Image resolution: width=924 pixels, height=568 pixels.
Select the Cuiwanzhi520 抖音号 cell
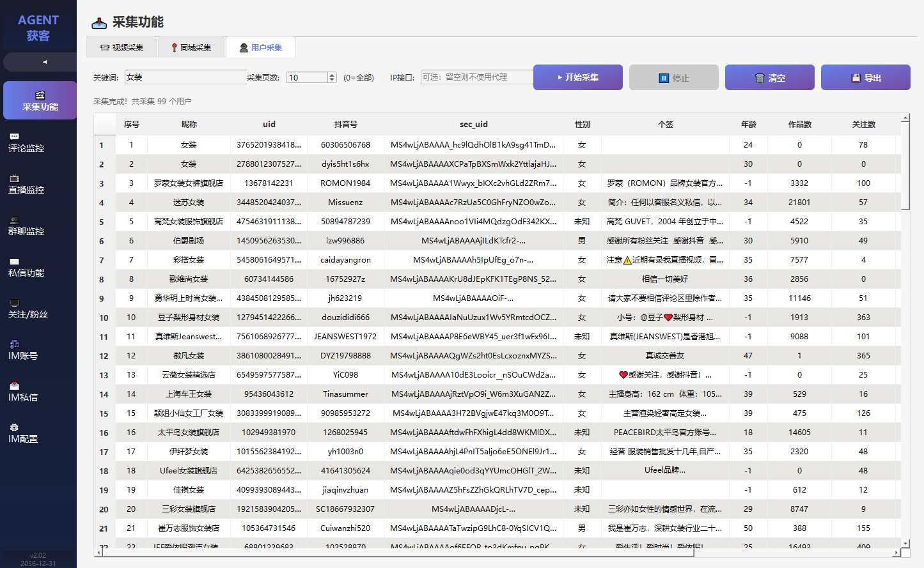point(346,528)
